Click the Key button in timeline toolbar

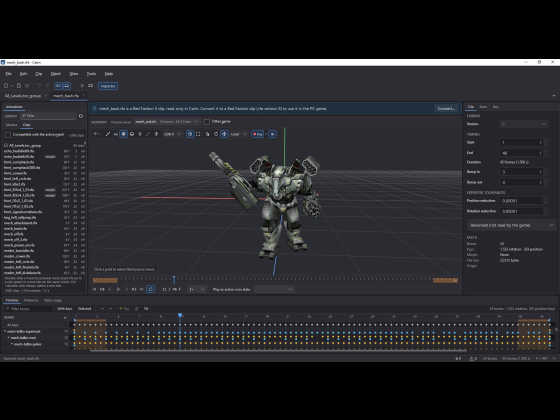[x=124, y=309]
